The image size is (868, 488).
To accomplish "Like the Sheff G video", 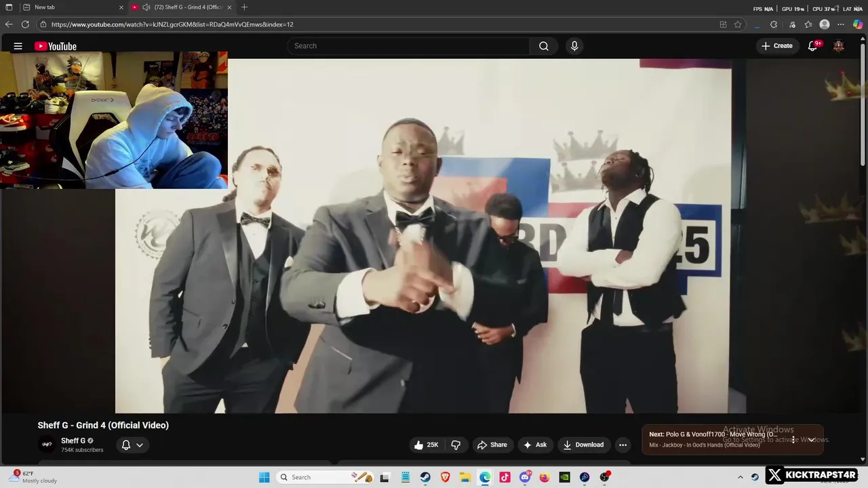I will pyautogui.click(x=427, y=445).
